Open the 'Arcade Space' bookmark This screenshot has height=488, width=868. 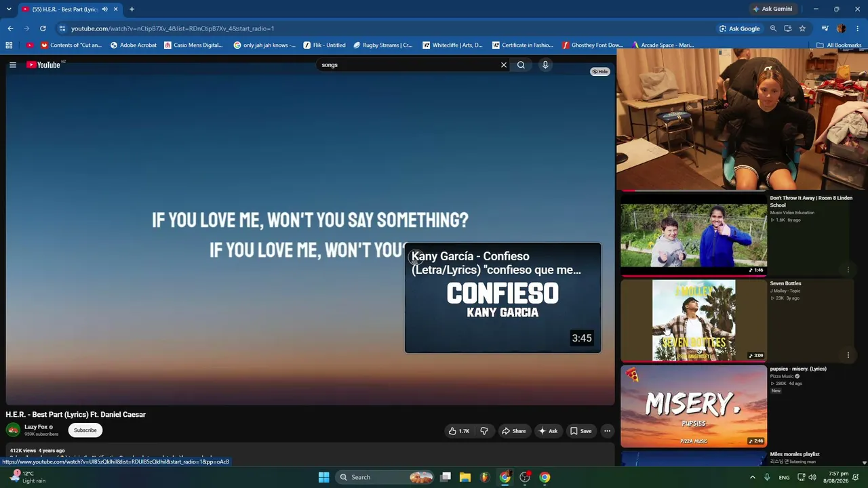coord(663,45)
